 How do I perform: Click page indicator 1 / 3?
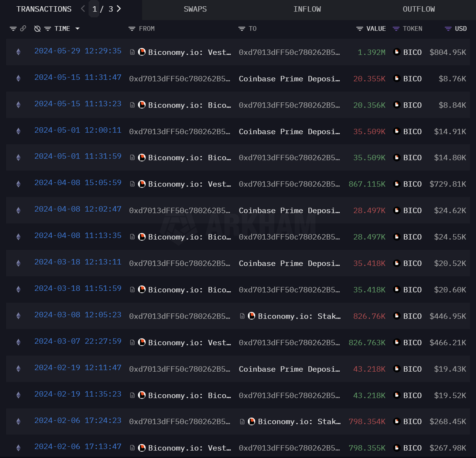point(103,9)
